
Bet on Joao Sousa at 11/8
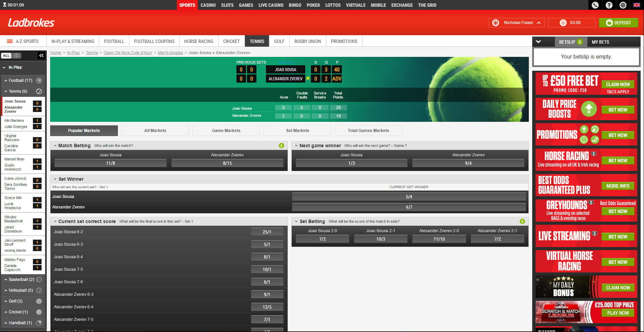click(110, 163)
